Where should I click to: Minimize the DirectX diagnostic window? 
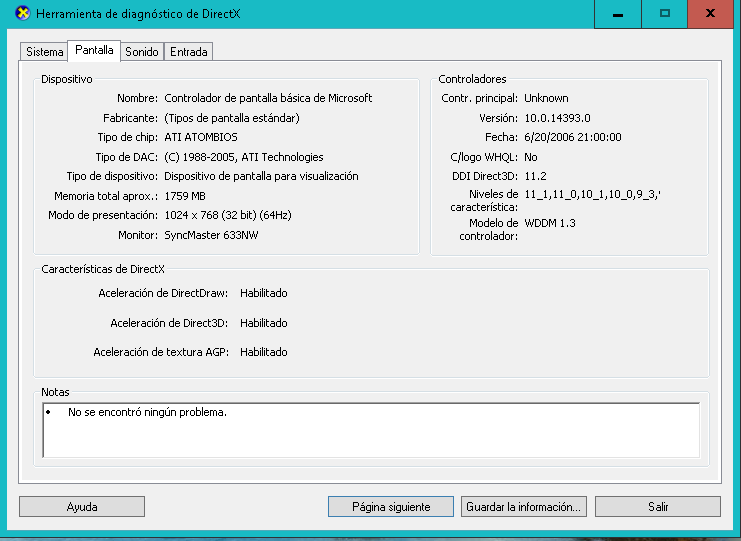(618, 14)
